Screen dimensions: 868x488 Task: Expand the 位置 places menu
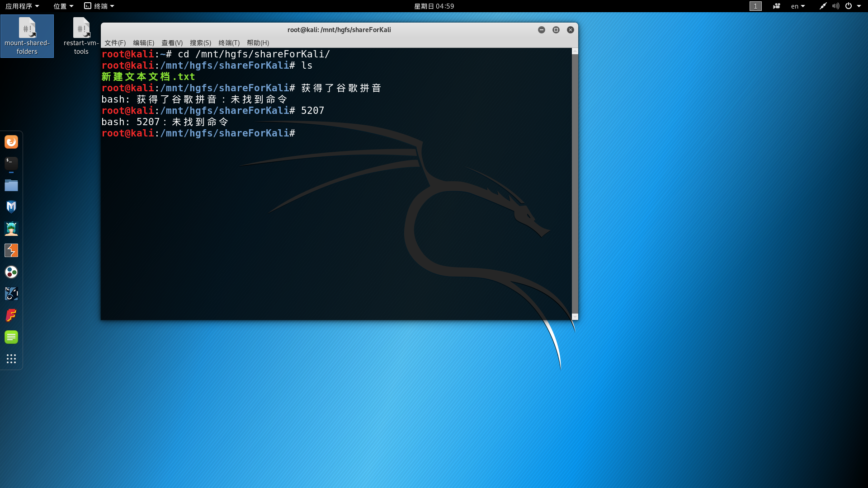coord(63,6)
